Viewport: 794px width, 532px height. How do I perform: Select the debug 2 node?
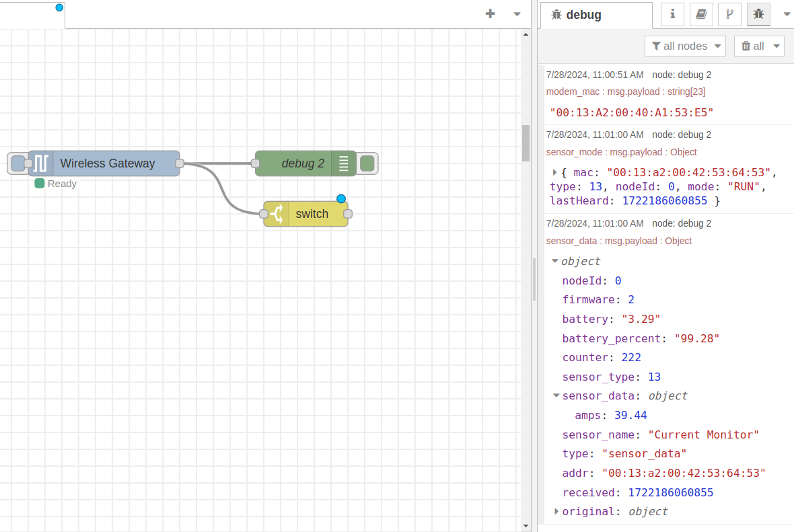(x=305, y=163)
